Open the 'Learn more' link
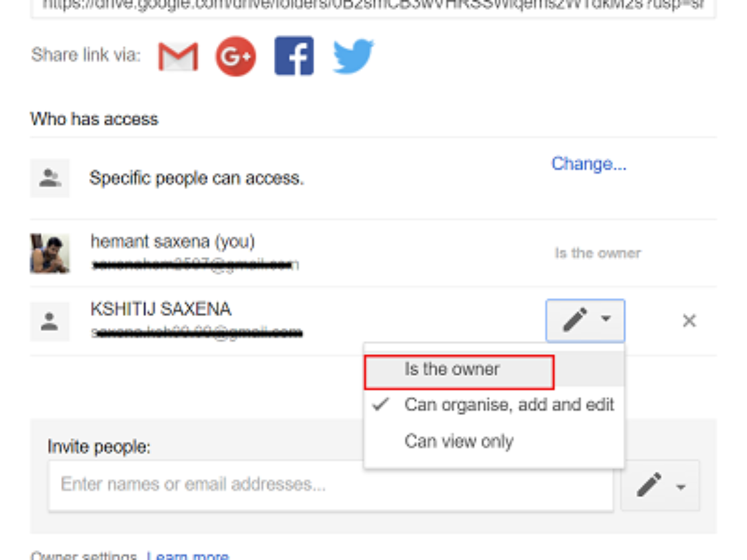Viewport: 747px width, 560px height. pos(187,555)
